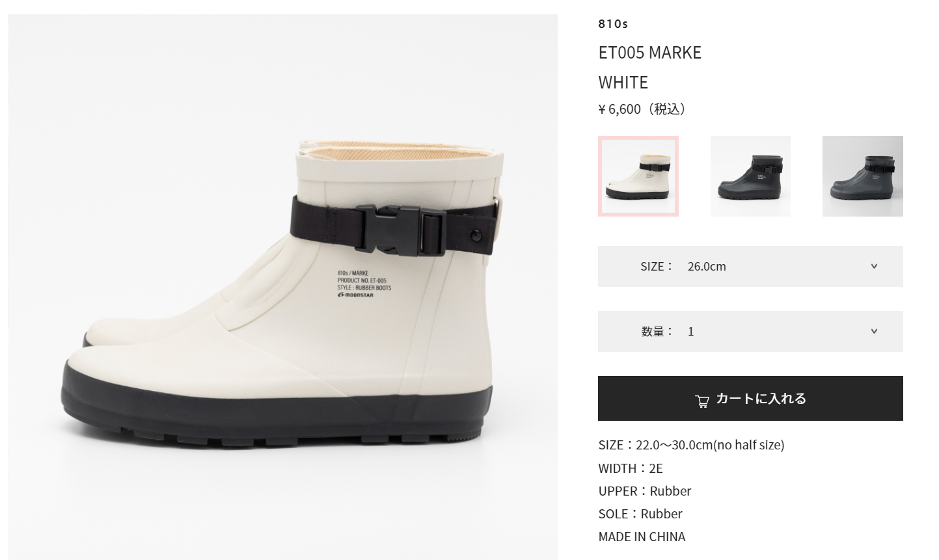Click the moonstar logo printed on boot
The height and width of the screenshot is (560, 939).
point(356,295)
